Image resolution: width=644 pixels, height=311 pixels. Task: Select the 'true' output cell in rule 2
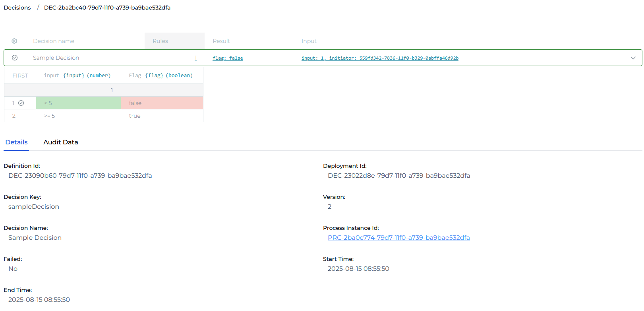pos(162,116)
